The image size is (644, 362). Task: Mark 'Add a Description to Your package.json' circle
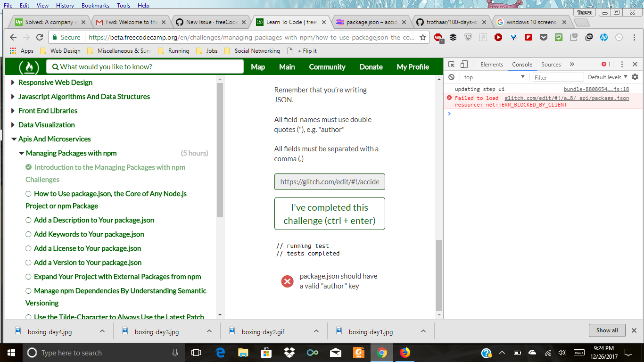tap(28, 220)
